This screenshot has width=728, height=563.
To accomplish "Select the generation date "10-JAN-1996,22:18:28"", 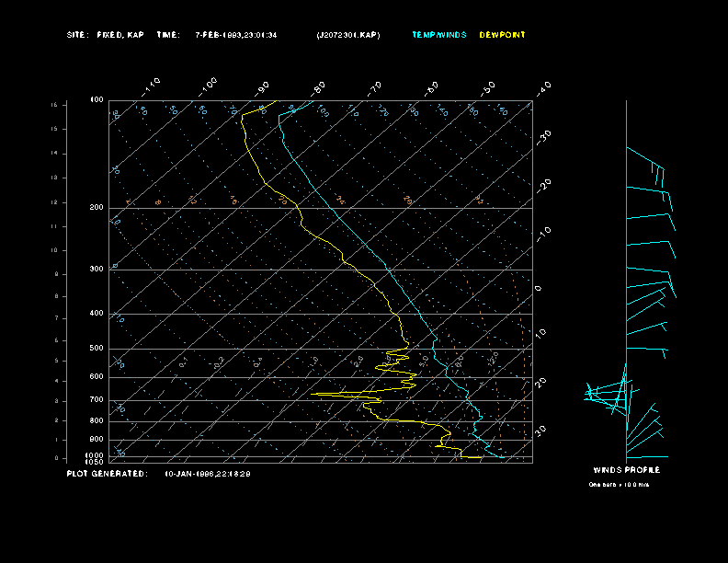I will [x=208, y=474].
